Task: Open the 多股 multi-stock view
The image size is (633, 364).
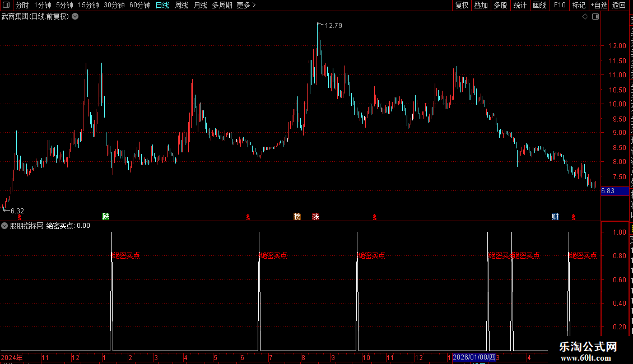Action: pyautogui.click(x=501, y=5)
